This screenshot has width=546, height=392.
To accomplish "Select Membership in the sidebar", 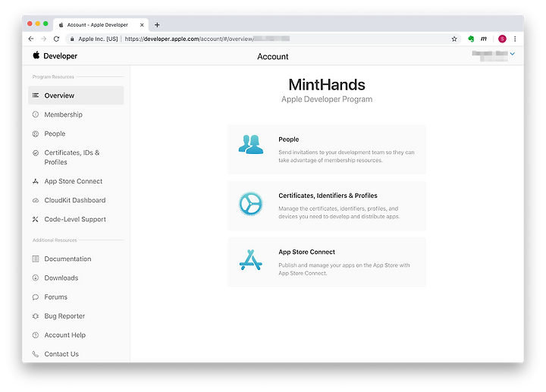I will coord(64,114).
